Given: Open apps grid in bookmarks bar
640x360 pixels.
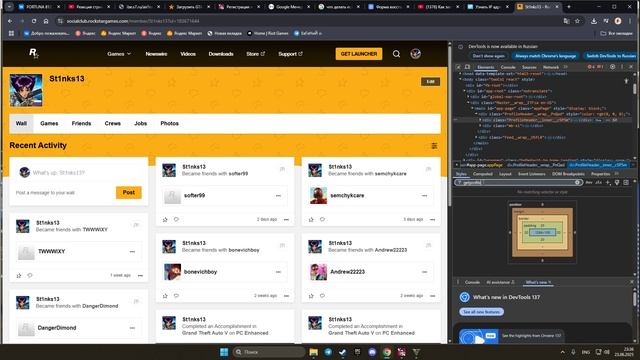Looking at the screenshot, I should pyautogui.click(x=11, y=33).
